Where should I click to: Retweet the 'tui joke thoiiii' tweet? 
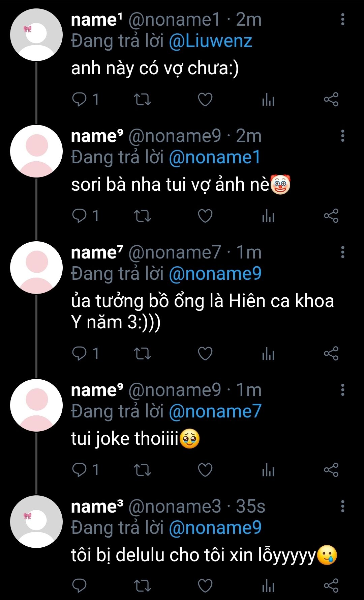point(142,470)
